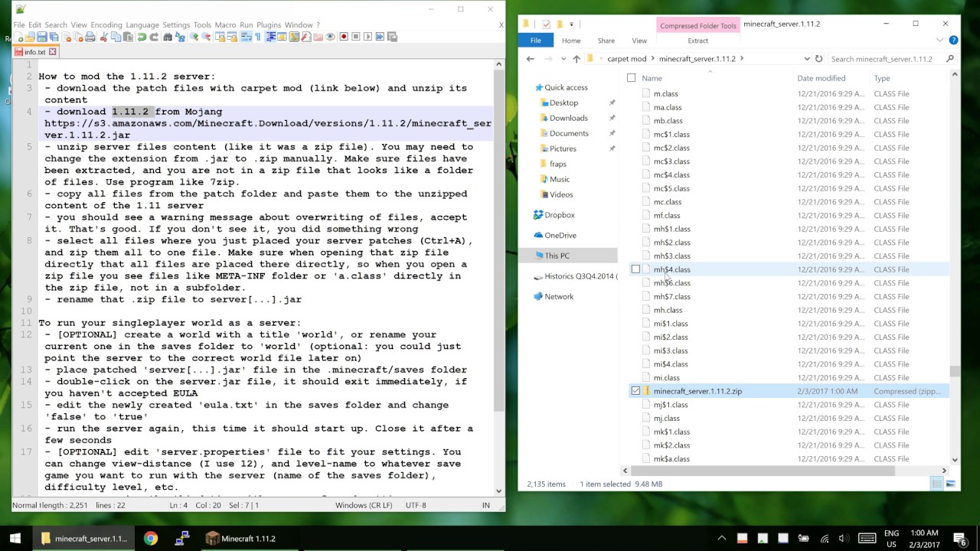Click breadcrumb chevron after minecraft_server.1.11.2

click(x=743, y=58)
